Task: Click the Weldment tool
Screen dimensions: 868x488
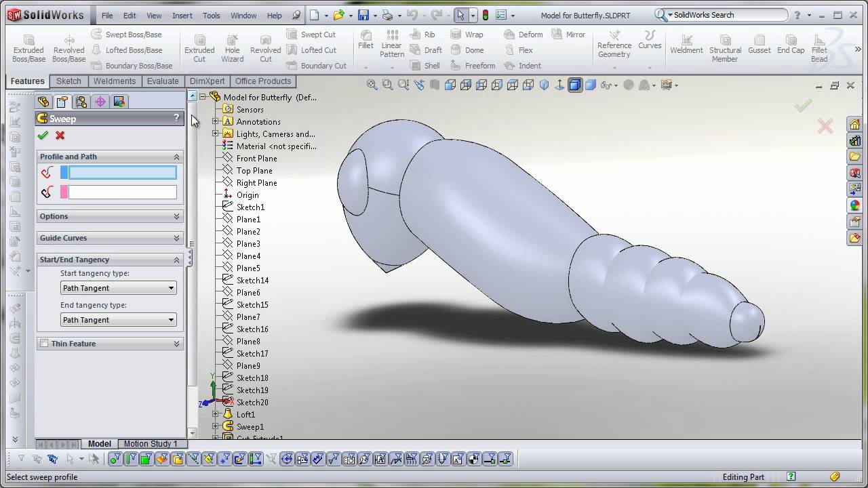Action: pyautogui.click(x=686, y=44)
